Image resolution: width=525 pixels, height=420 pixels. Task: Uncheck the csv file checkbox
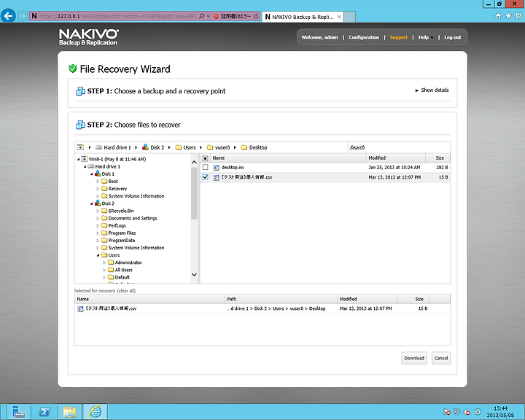point(206,177)
